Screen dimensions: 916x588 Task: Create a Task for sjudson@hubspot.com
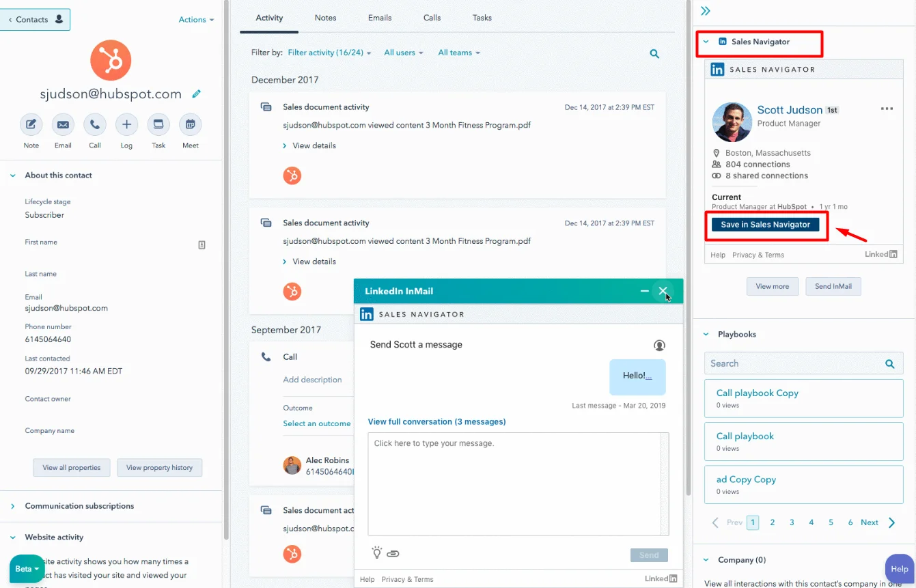coord(158,124)
